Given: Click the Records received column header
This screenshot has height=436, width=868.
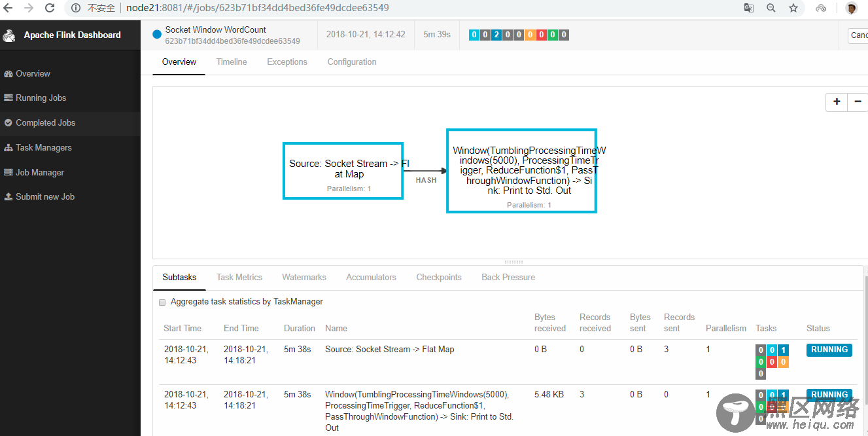Looking at the screenshot, I should click(x=595, y=323).
